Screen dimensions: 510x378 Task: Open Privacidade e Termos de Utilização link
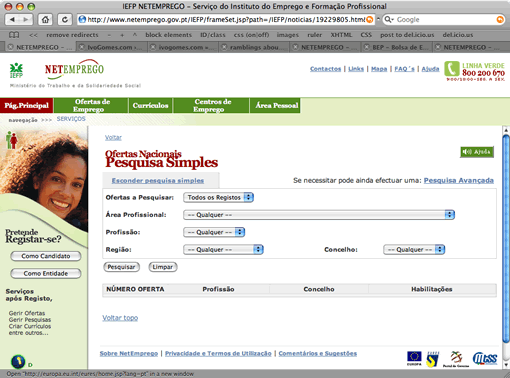pos(218,353)
